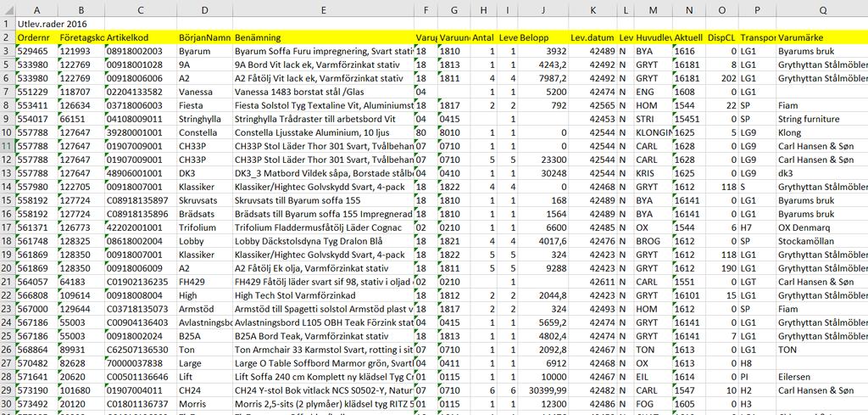Select amount cell 30399,99
The height and width of the screenshot is (415, 868).
coord(543,390)
